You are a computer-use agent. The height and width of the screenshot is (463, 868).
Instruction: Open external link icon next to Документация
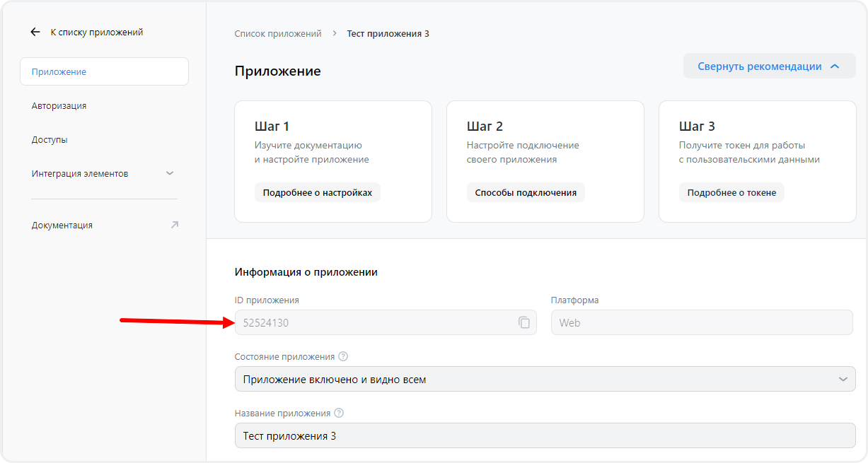(174, 225)
